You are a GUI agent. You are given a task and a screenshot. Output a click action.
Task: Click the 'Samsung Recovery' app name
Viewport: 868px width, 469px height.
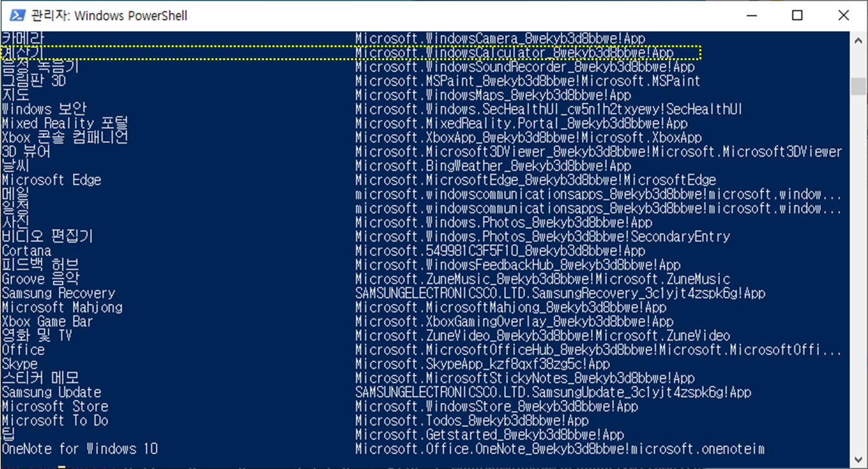pos(58,294)
